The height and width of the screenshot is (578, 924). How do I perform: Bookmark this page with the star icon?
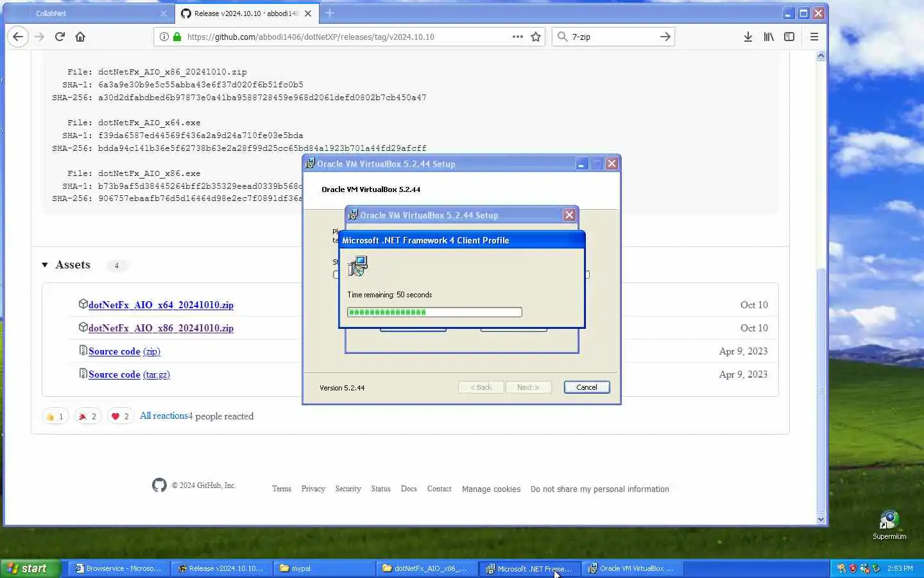click(536, 37)
